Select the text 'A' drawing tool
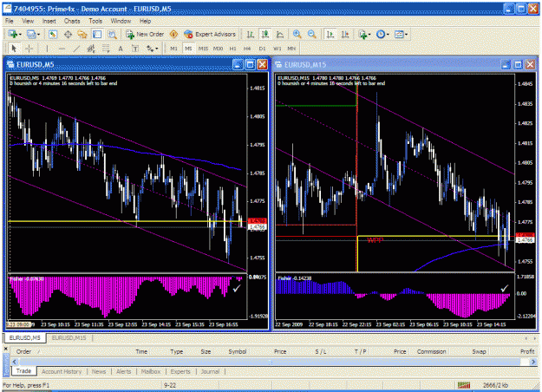The height and width of the screenshot is (392, 542). point(121,49)
